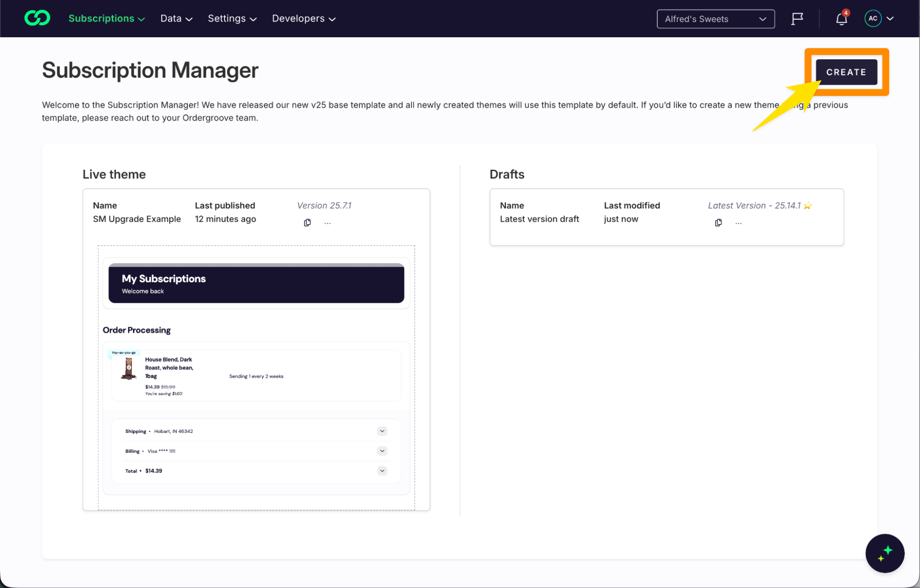Open the Developers menu
The image size is (920, 588).
pos(303,18)
